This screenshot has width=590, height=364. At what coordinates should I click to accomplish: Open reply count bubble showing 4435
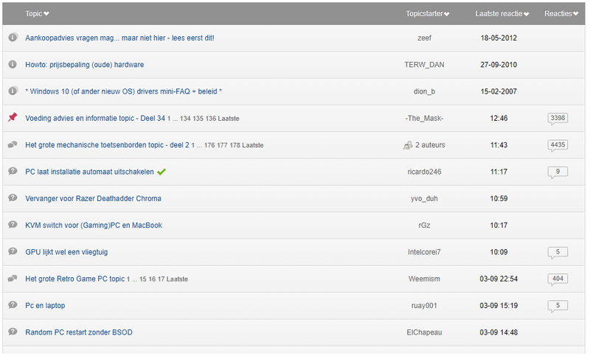tap(558, 145)
